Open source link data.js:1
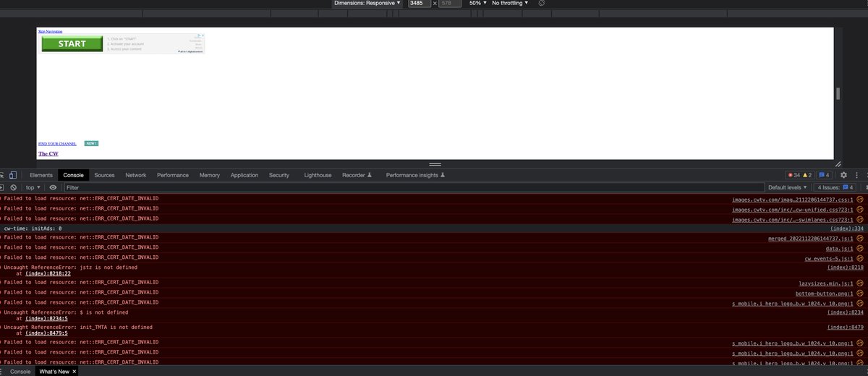 click(x=840, y=248)
